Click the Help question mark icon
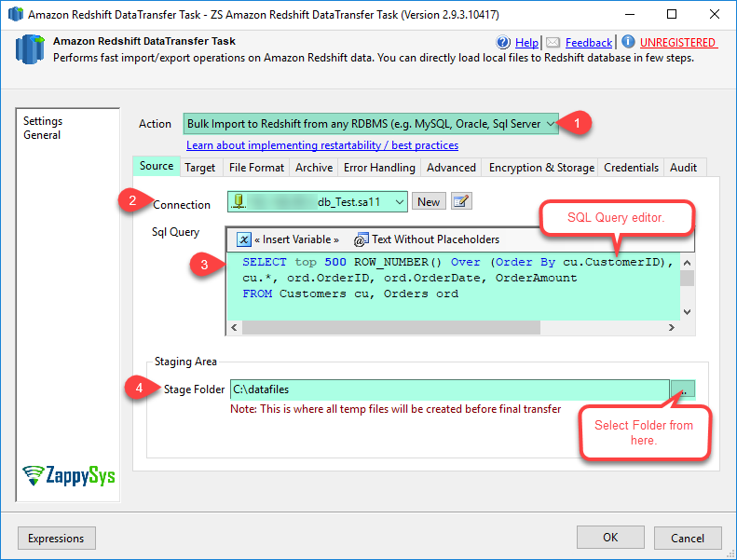 coord(503,42)
